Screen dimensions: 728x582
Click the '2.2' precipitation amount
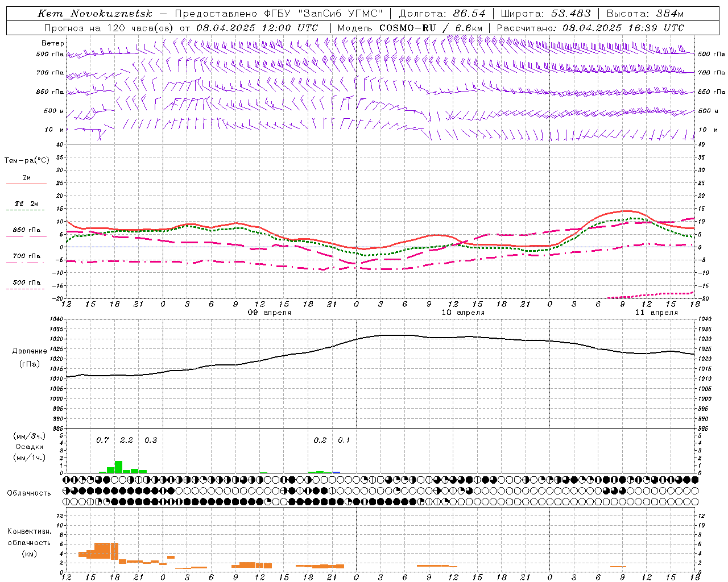click(x=126, y=440)
